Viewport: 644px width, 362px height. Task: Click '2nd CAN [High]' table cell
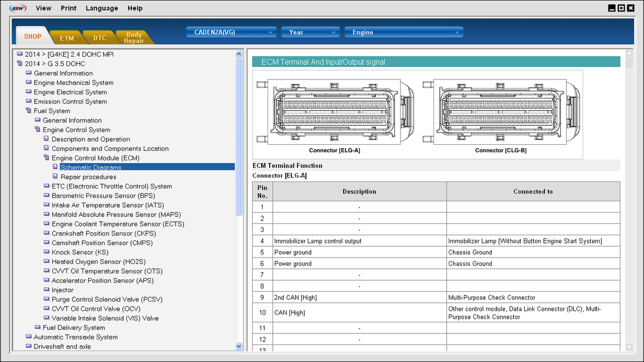click(359, 298)
